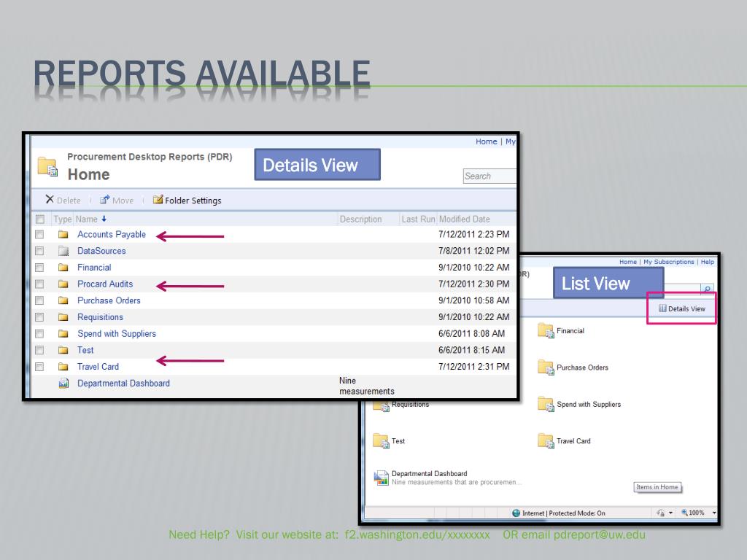This screenshot has width=747, height=560.
Task: Switch to Details View using the toolbar button
Action: coord(682,308)
